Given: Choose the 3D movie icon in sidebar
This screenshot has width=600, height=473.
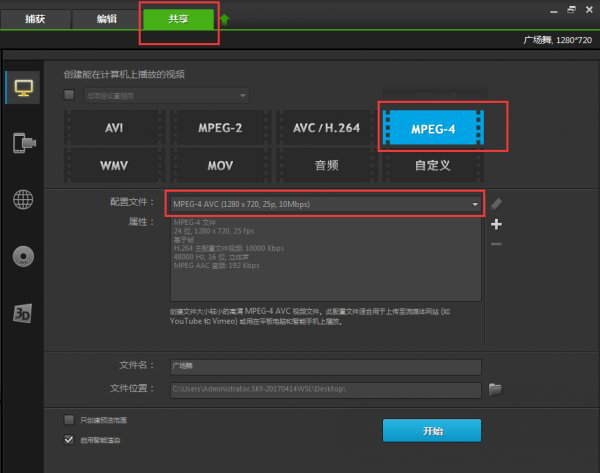Looking at the screenshot, I should pos(22,313).
